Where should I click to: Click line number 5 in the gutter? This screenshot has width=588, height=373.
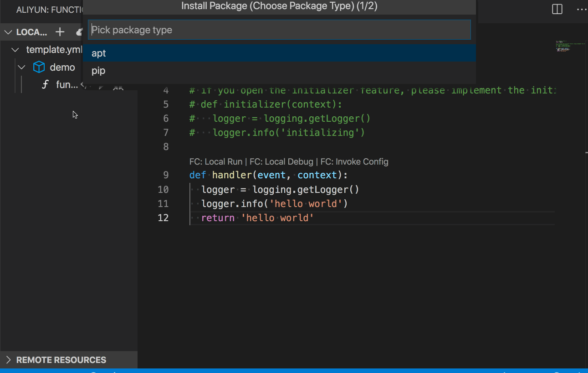coord(166,104)
